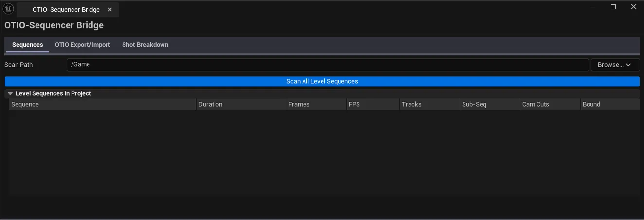The height and width of the screenshot is (220, 644).
Task: Minimize the window
Action: (593, 7)
